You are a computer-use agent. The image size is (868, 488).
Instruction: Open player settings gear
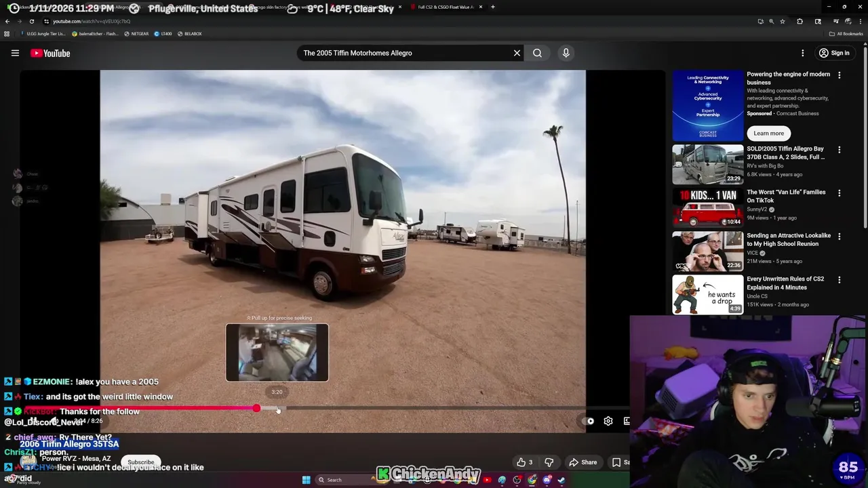coord(608,421)
